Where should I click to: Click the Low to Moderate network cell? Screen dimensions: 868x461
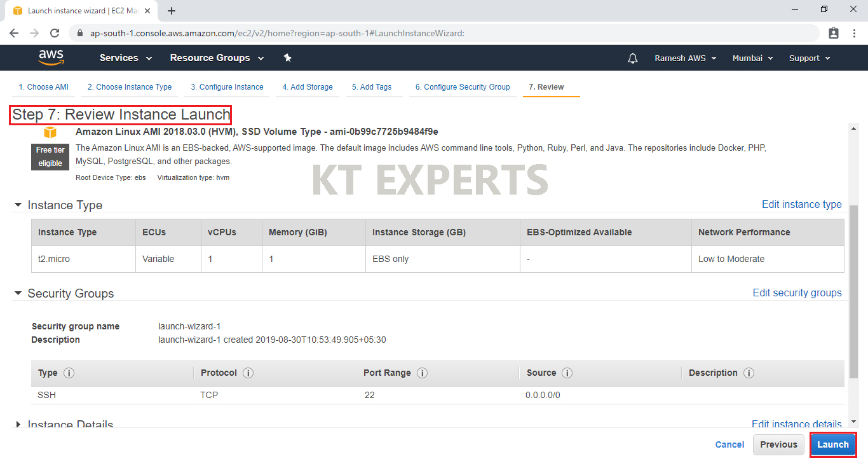click(x=768, y=259)
